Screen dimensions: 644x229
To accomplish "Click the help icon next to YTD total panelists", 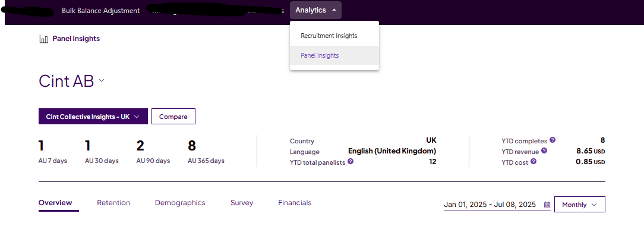I will click(x=351, y=161).
